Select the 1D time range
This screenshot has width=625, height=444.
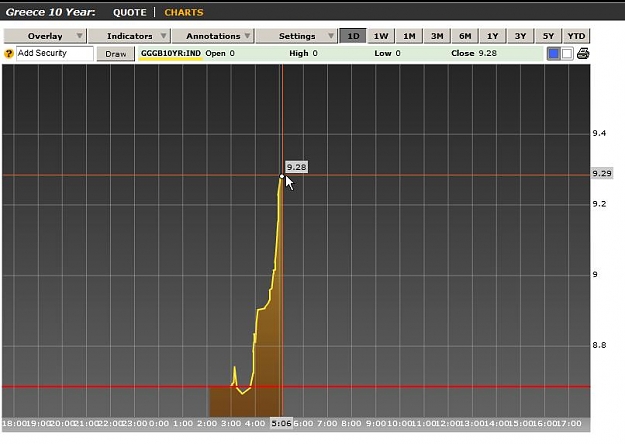[353, 36]
